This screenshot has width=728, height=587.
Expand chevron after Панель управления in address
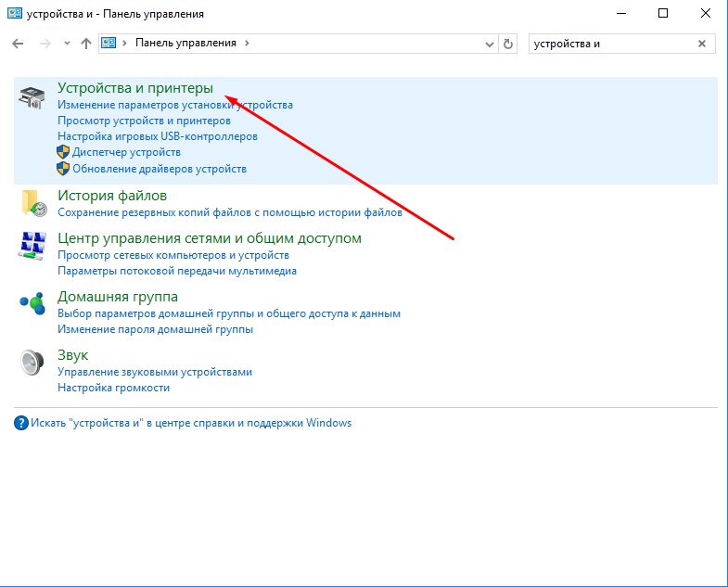pyautogui.click(x=247, y=44)
